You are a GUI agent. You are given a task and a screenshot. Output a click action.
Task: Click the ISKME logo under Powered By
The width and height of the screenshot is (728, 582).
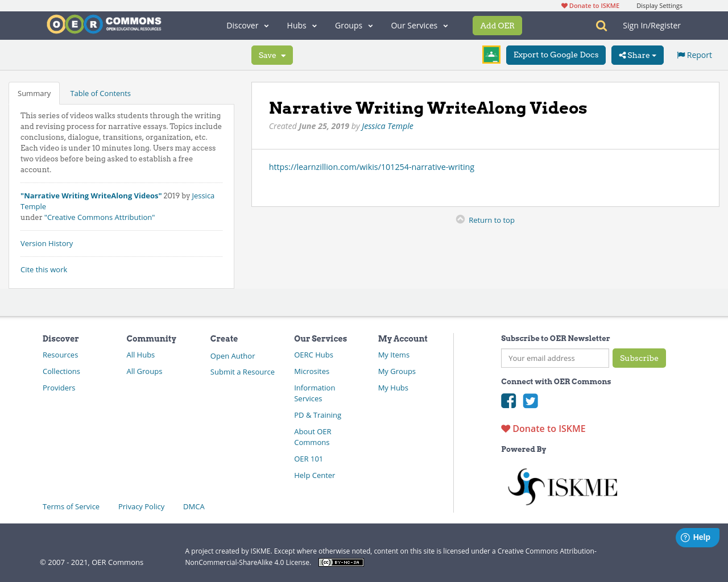pyautogui.click(x=562, y=486)
